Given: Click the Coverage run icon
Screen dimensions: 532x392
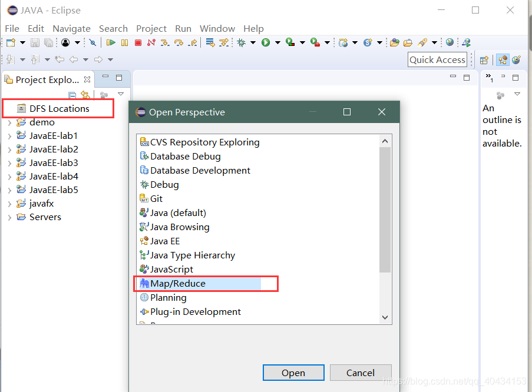Looking at the screenshot, I should (290, 42).
